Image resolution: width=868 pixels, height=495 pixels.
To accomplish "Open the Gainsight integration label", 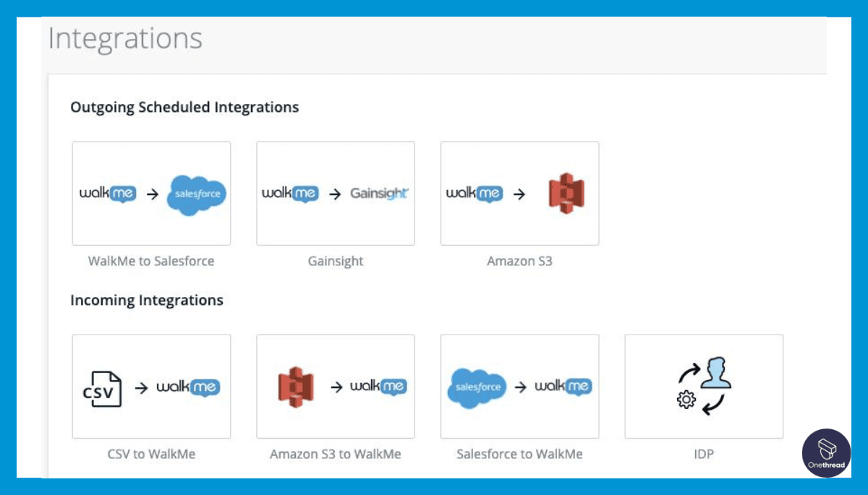I will [335, 261].
